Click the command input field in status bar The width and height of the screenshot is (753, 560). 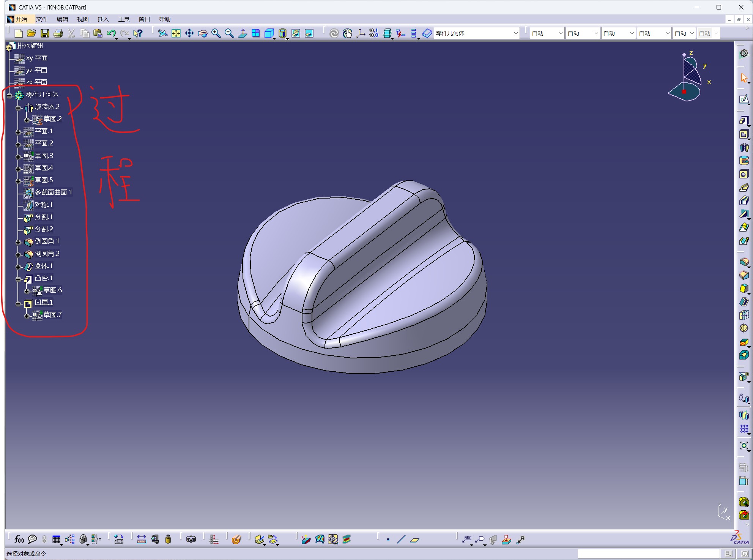649,554
